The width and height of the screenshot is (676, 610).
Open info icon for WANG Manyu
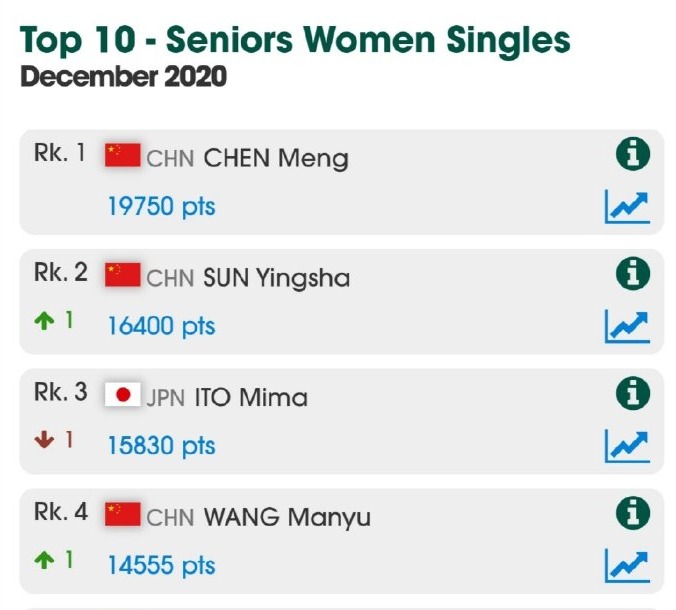click(x=632, y=513)
